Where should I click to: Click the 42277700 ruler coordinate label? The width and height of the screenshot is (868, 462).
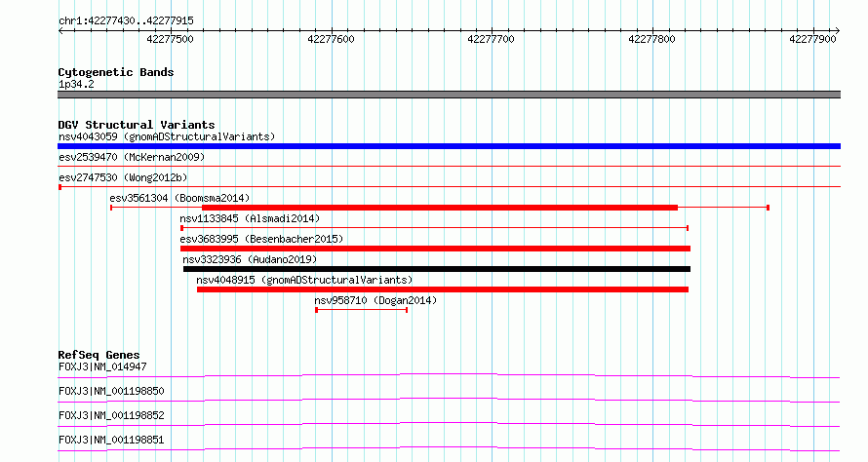[x=491, y=39]
